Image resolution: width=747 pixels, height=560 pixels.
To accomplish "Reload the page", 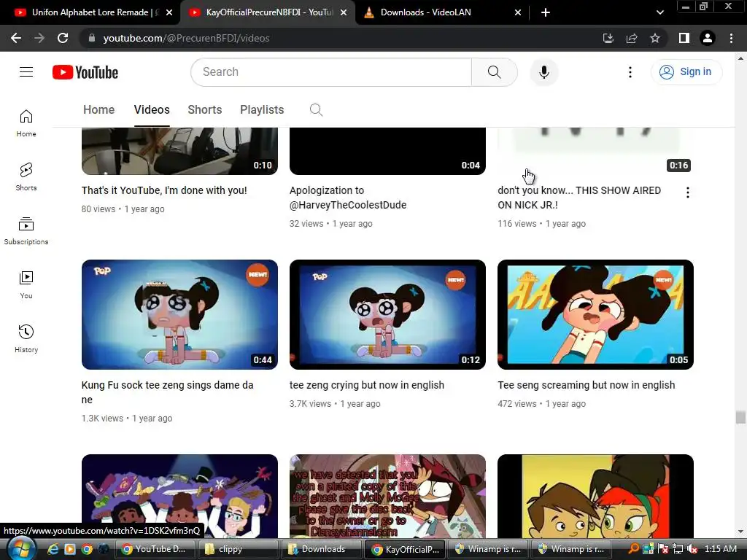I will pos(63,38).
